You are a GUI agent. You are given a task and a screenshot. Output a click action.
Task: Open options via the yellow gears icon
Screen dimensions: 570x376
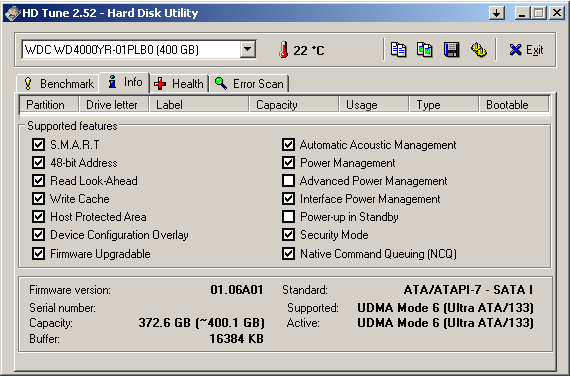(x=478, y=50)
